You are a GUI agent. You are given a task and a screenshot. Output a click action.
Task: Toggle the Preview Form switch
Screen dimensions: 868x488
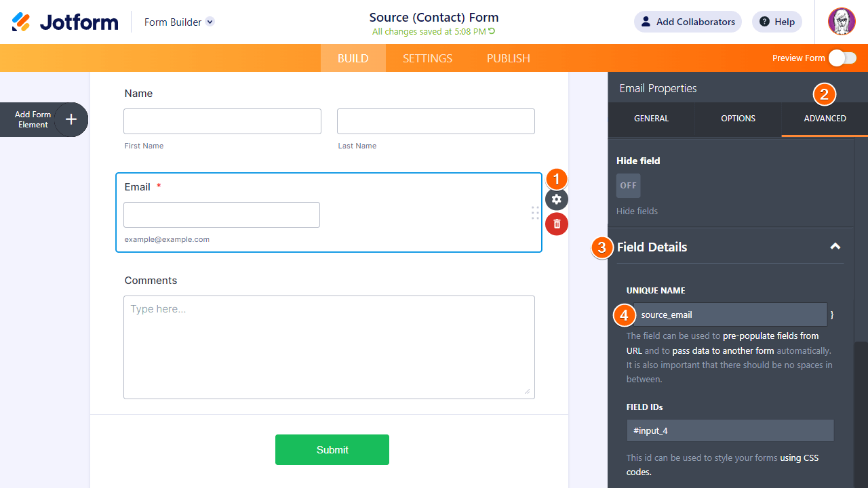842,58
